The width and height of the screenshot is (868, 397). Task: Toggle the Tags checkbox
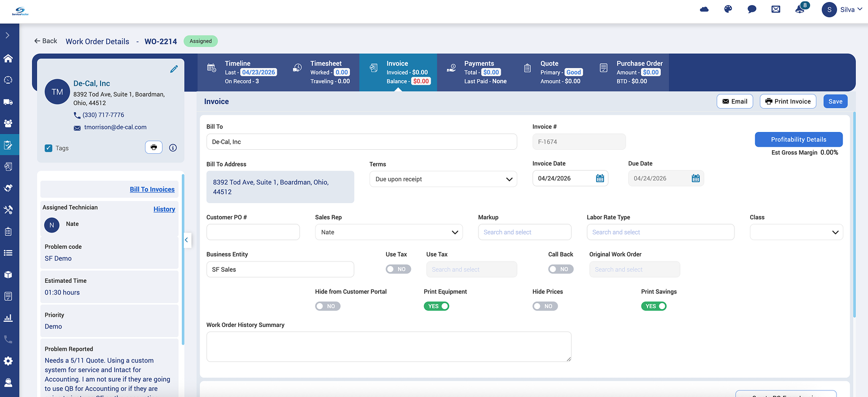[x=49, y=148]
